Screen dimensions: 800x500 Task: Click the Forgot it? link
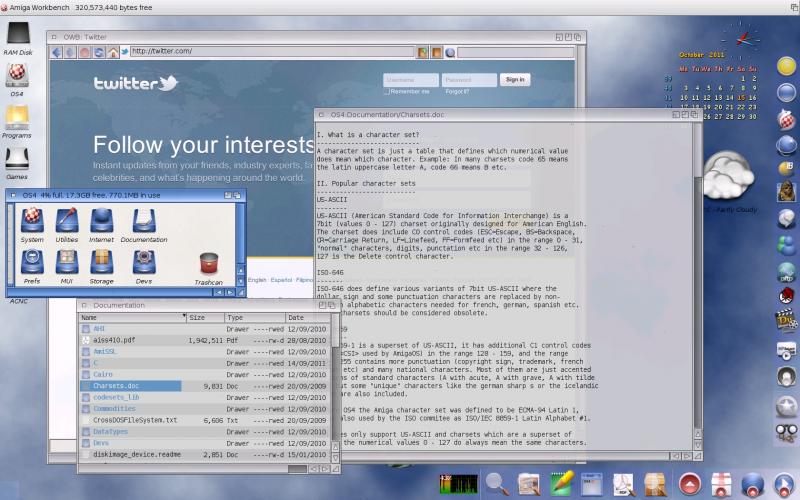click(x=457, y=91)
